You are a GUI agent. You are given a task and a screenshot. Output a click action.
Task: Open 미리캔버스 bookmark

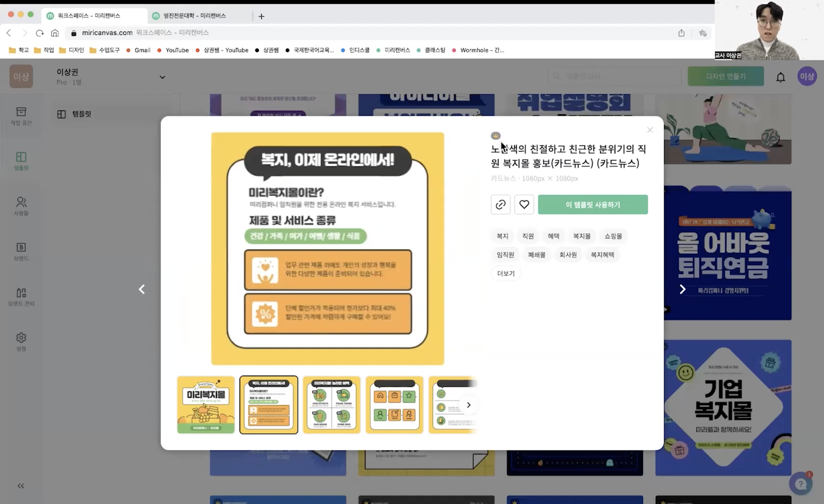[393, 50]
